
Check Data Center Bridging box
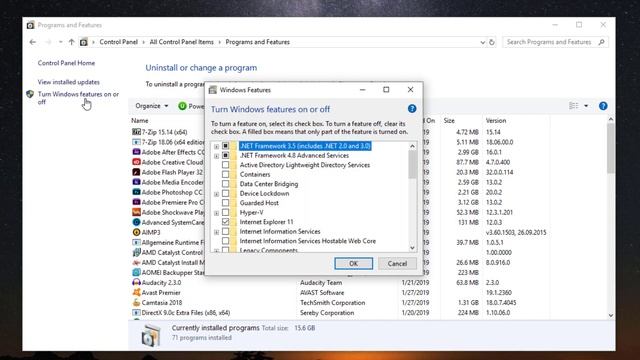coord(225,184)
